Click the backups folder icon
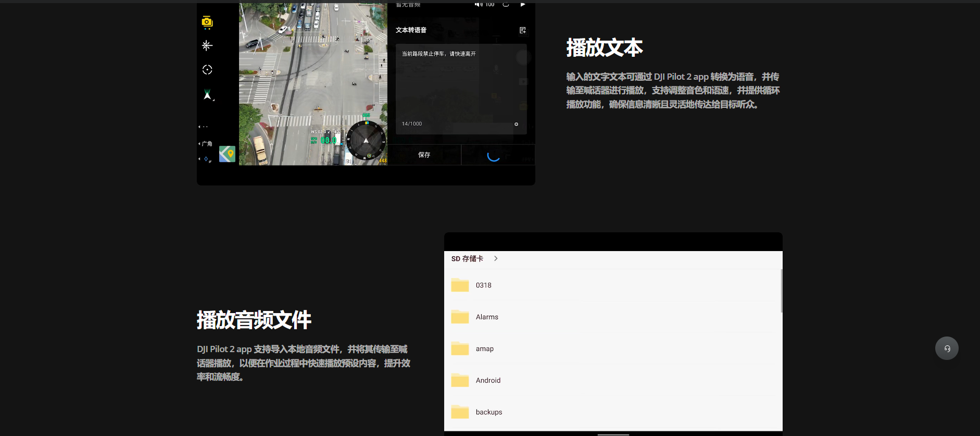This screenshot has width=980, height=436. click(460, 412)
